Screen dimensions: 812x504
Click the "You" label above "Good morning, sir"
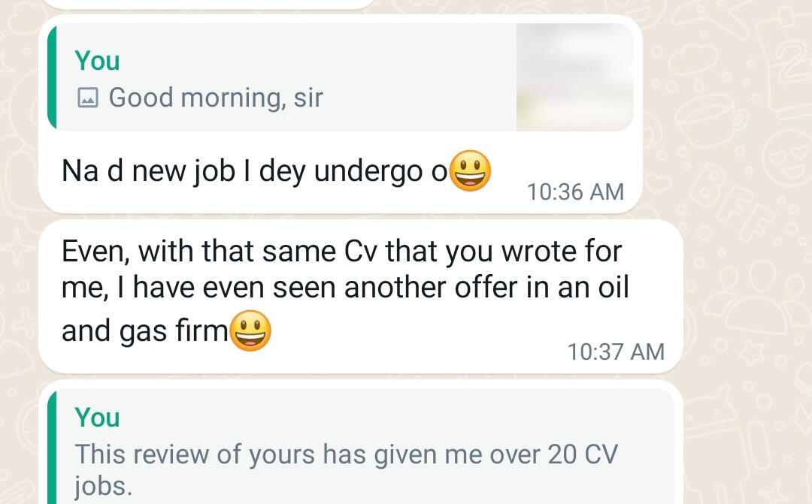click(97, 61)
